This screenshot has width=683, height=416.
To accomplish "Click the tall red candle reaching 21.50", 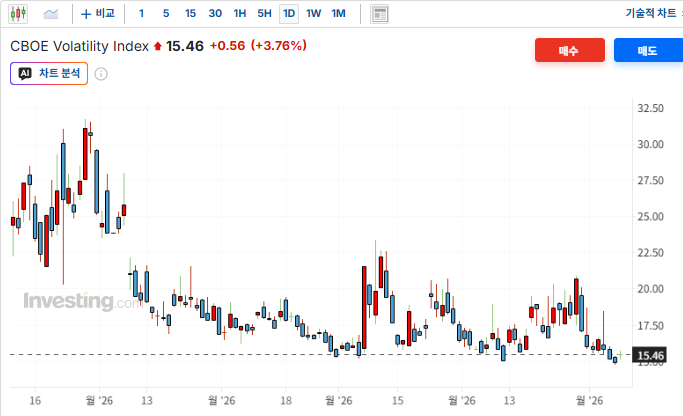I will point(364,308).
